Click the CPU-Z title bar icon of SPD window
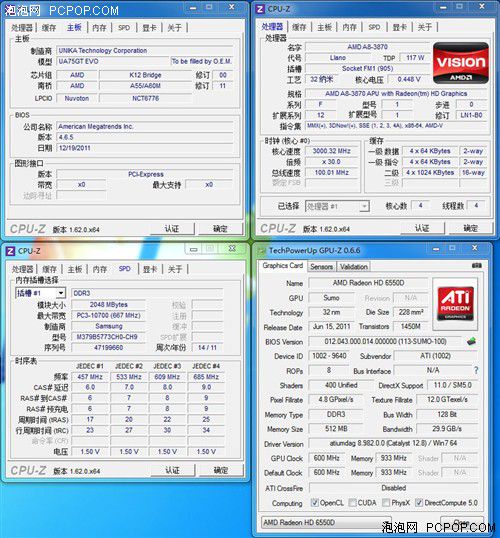 click(x=10, y=251)
